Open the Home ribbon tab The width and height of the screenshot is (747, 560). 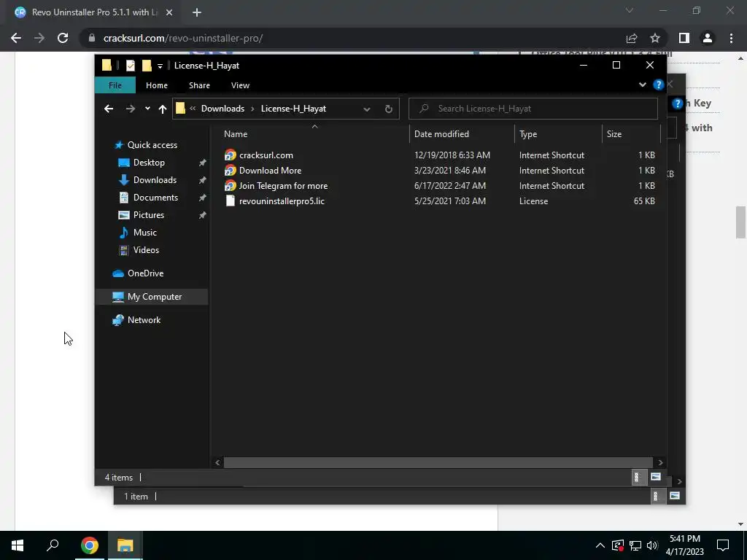tap(157, 85)
